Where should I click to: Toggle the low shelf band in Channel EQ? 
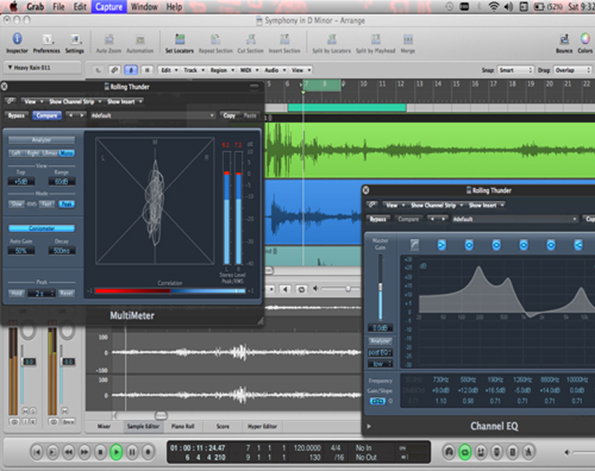(442, 245)
